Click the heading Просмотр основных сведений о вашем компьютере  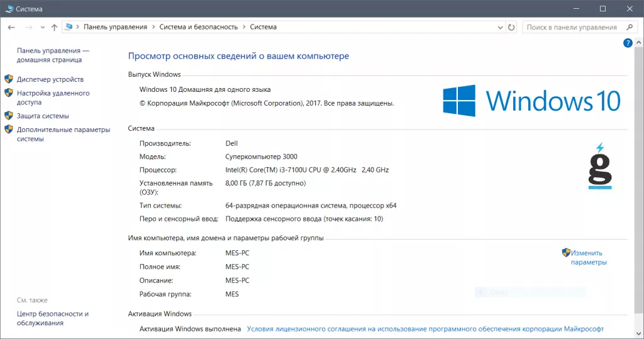(238, 56)
